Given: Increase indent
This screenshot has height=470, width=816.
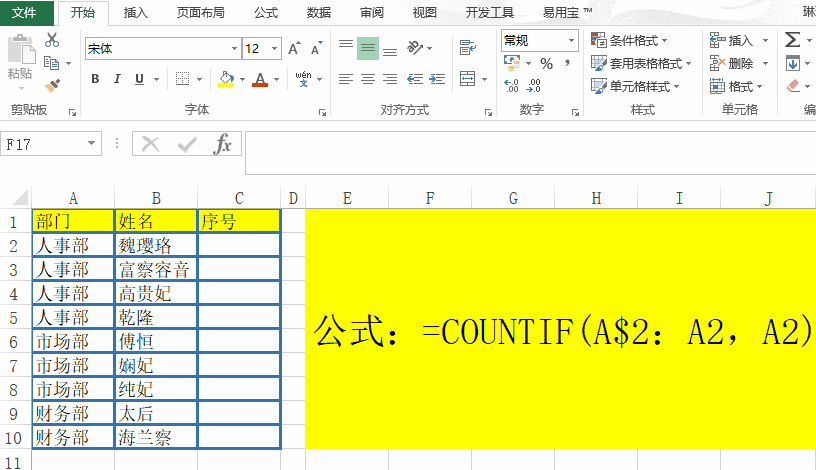Looking at the screenshot, I should pyautogui.click(x=437, y=79).
